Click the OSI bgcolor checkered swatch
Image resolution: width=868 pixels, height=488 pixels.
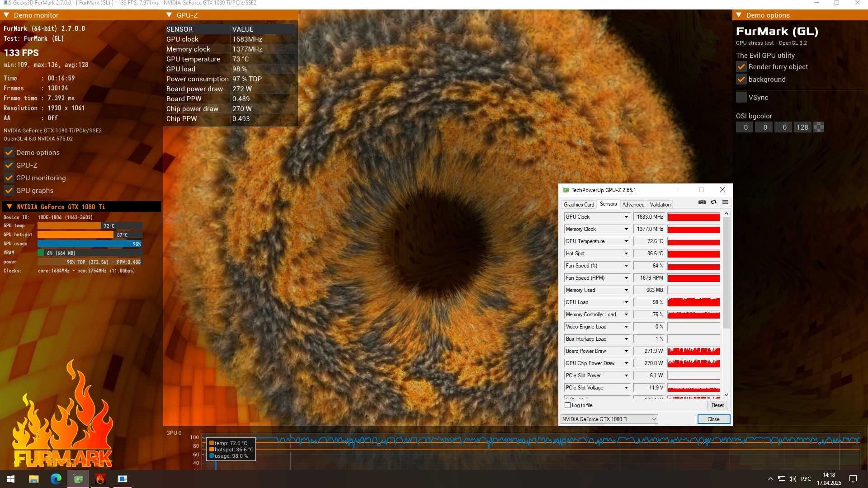pyautogui.click(x=819, y=127)
